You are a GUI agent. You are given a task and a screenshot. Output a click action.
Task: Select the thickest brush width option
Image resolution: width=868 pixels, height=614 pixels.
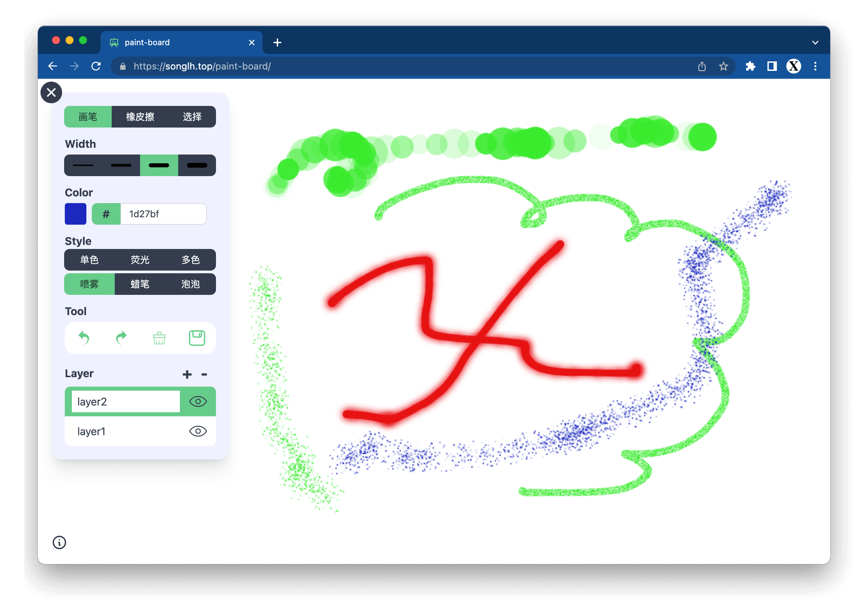197,165
